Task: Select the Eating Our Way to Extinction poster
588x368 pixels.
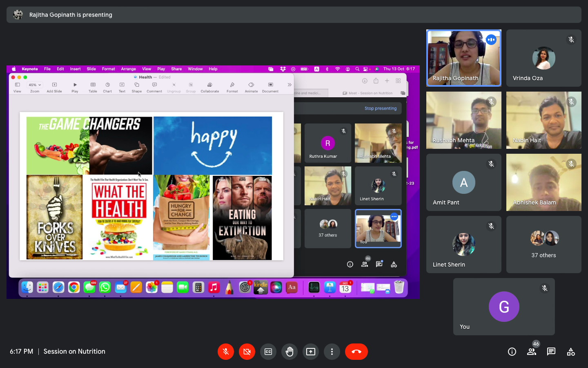Action: point(242,218)
